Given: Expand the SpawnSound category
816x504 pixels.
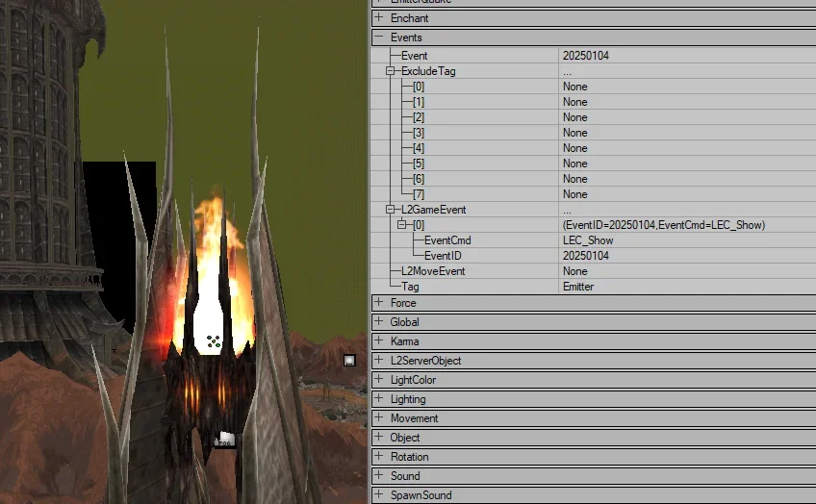Looking at the screenshot, I should click(x=379, y=494).
